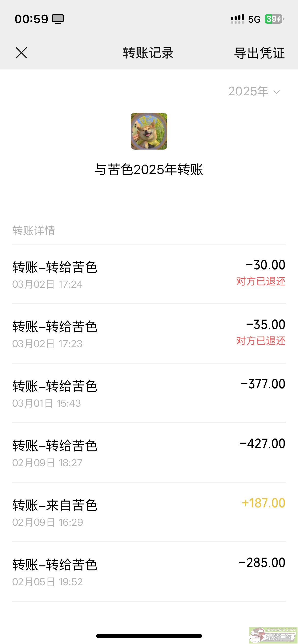Tap the watermark logo in bottom corner
The width and height of the screenshot is (298, 644).
tap(273, 635)
